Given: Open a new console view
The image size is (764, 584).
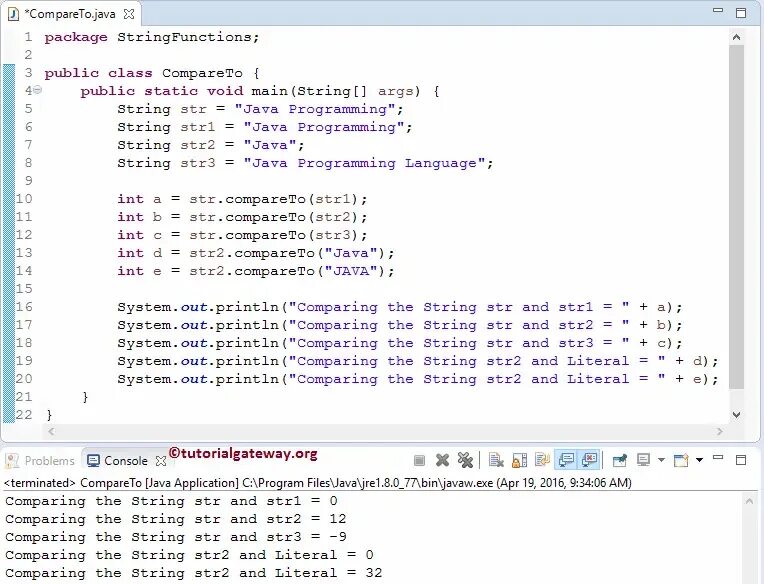Looking at the screenshot, I should tap(681, 460).
